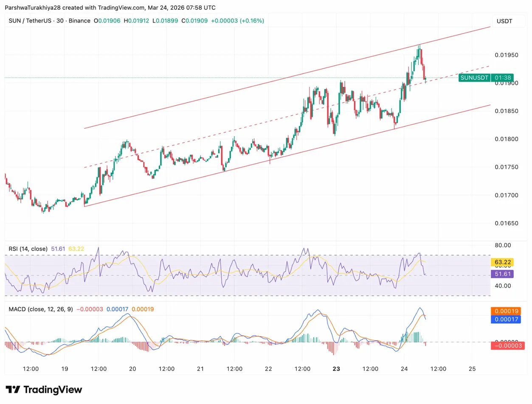Select the 23 date label on the time axis
The width and height of the screenshot is (532, 404).
pyautogui.click(x=336, y=369)
